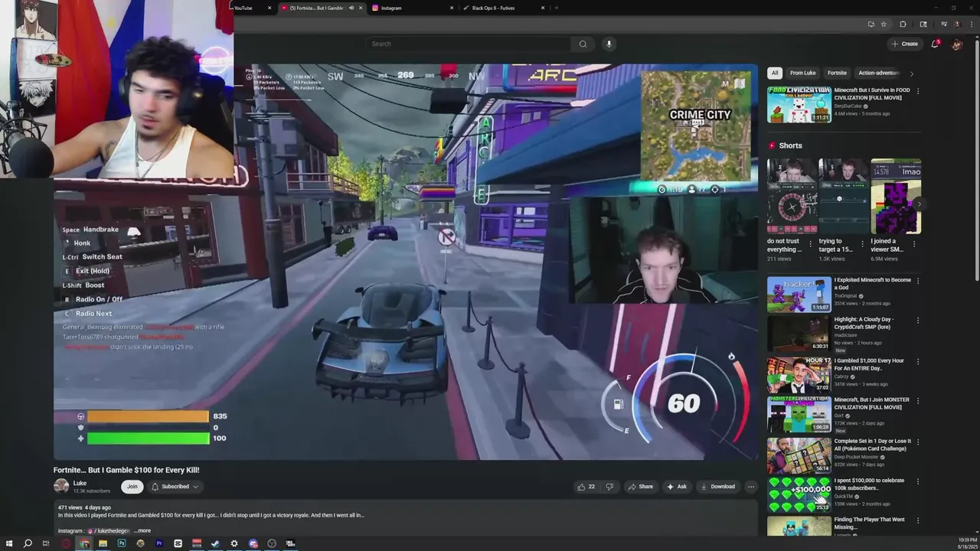Open Windows Task View icon
Viewport: 980px width, 551px height.
pos(46,543)
